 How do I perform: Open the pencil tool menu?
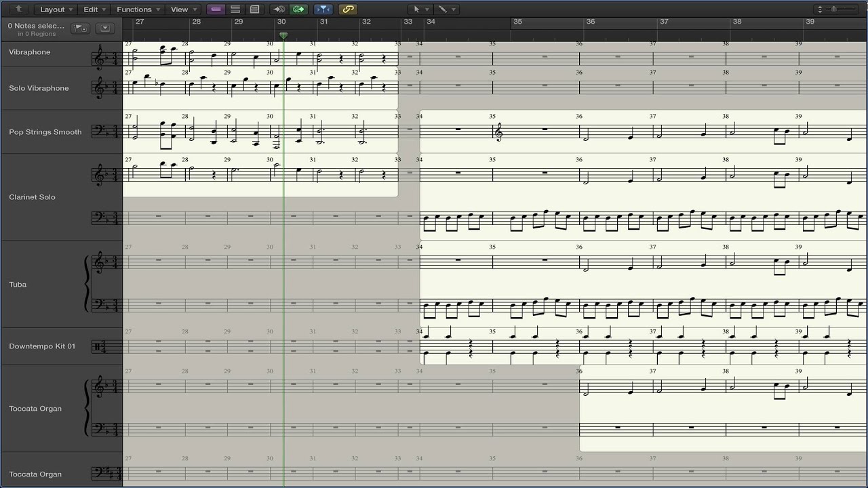(x=446, y=9)
